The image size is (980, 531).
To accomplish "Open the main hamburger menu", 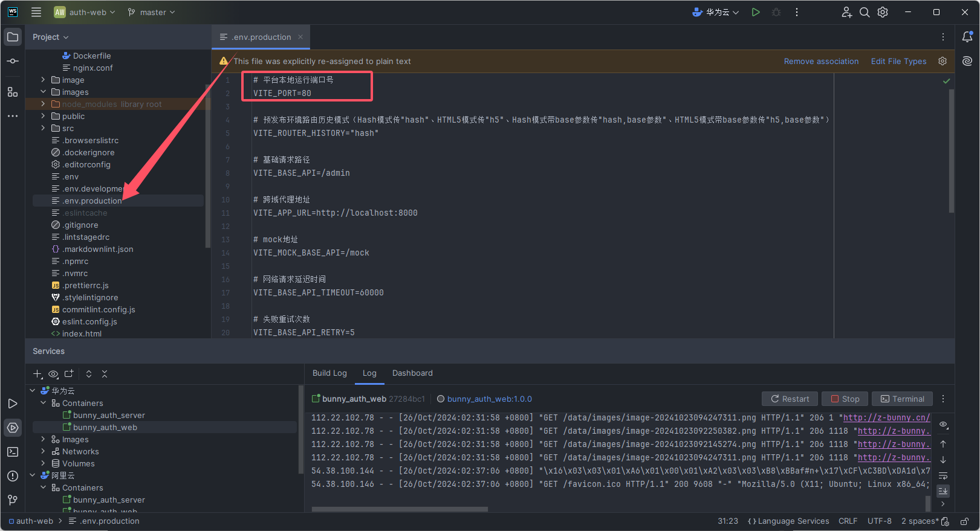I will (36, 12).
